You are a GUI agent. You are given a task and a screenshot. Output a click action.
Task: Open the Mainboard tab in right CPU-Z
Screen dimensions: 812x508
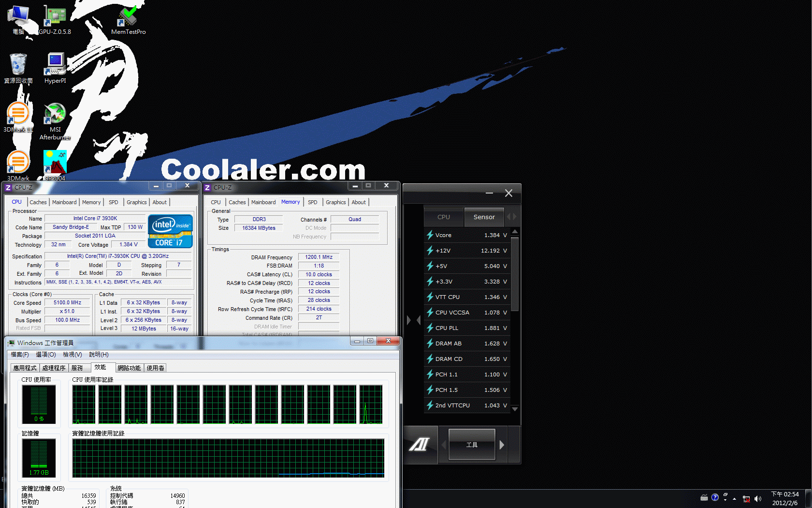coord(263,202)
